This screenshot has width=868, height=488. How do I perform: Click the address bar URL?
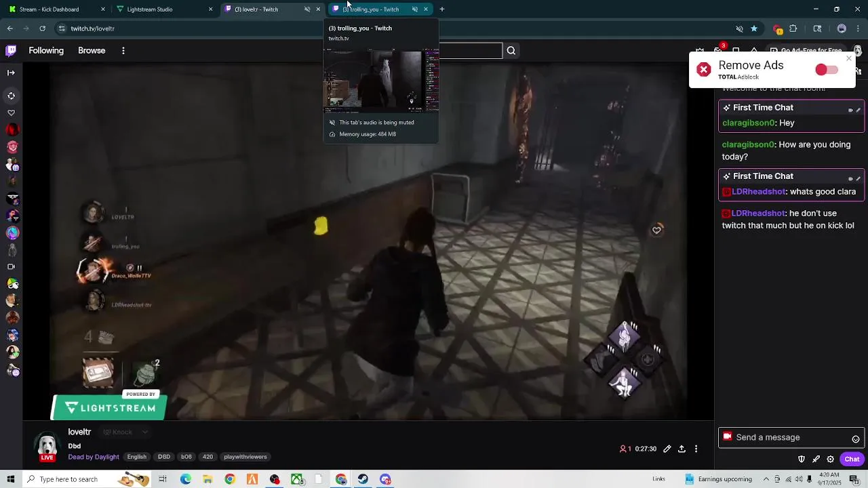pyautogui.click(x=92, y=28)
